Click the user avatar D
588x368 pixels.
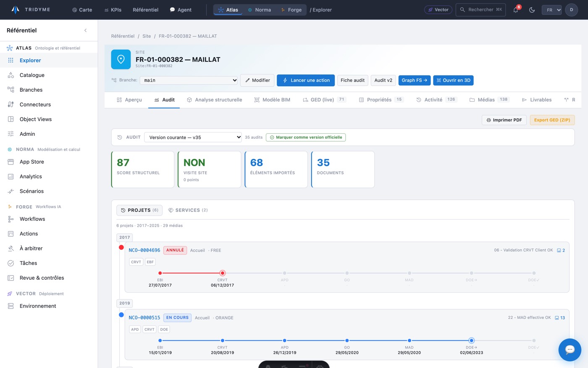pyautogui.click(x=571, y=10)
